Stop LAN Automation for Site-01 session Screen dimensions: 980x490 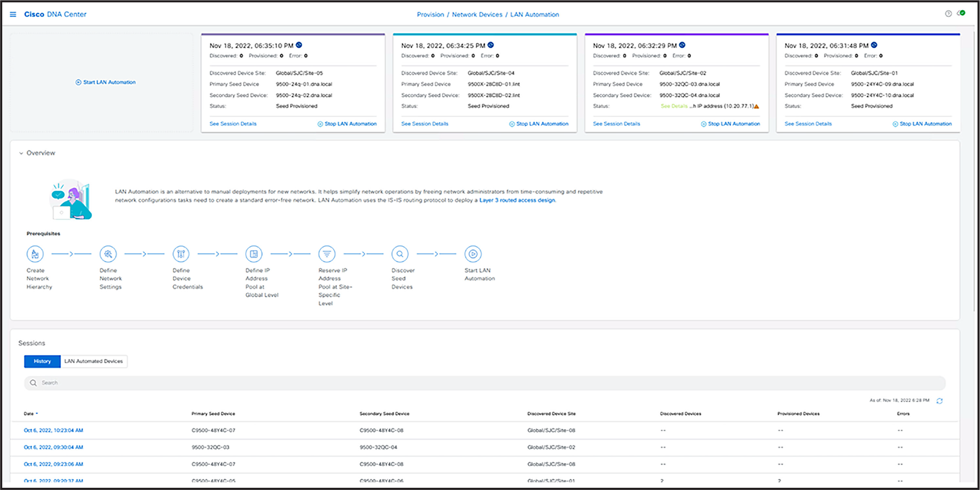click(922, 124)
